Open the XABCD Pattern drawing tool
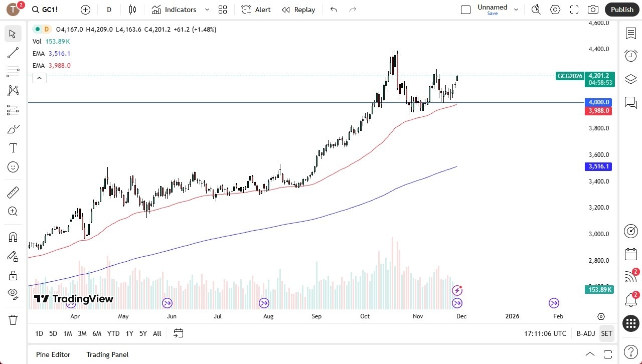The width and height of the screenshot is (642, 364). (x=13, y=90)
